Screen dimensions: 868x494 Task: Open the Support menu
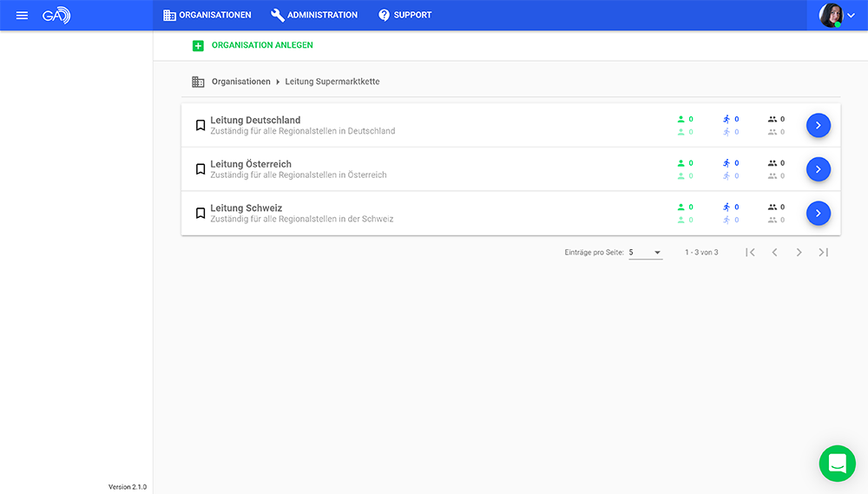[404, 16]
